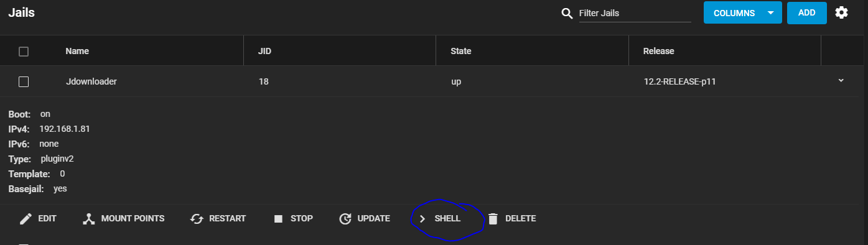Sort by the JID column header

[x=264, y=51]
